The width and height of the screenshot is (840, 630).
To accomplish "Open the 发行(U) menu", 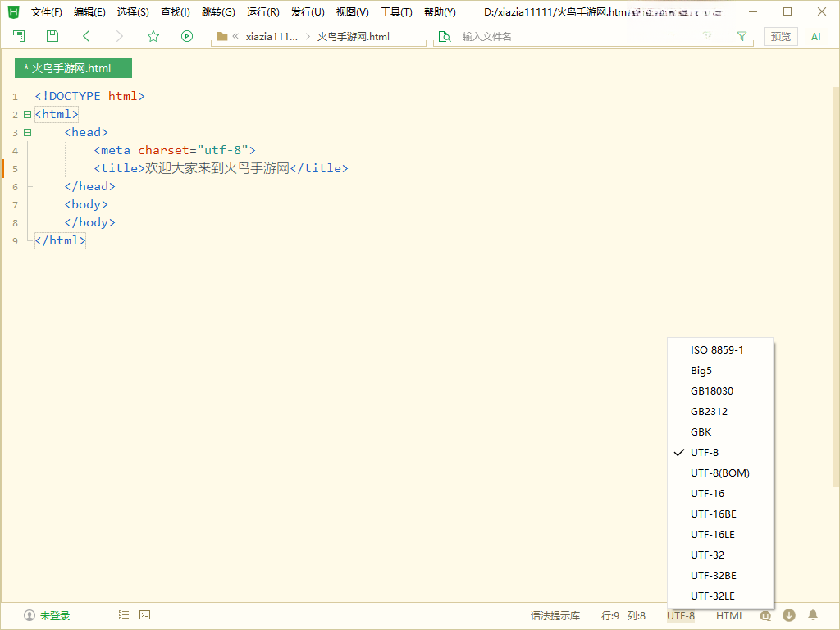I will (x=308, y=11).
